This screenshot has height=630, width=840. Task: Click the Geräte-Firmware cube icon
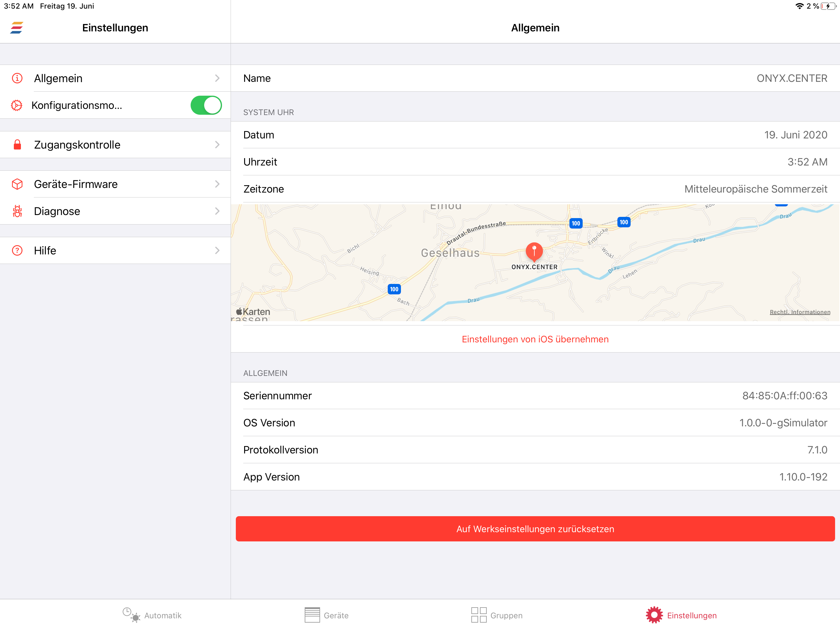[x=17, y=184]
